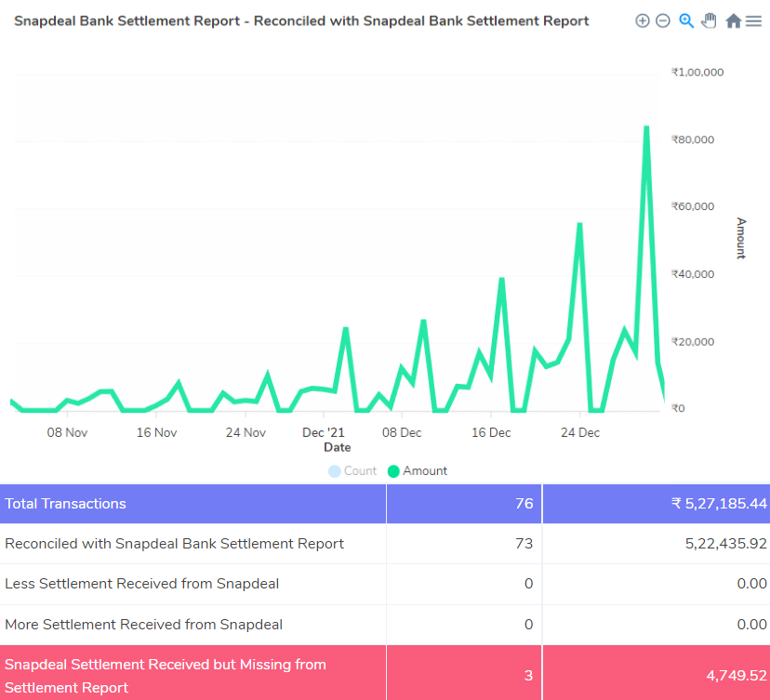The height and width of the screenshot is (700, 770).
Task: Click the 08 Nov axis label
Action: point(67,432)
